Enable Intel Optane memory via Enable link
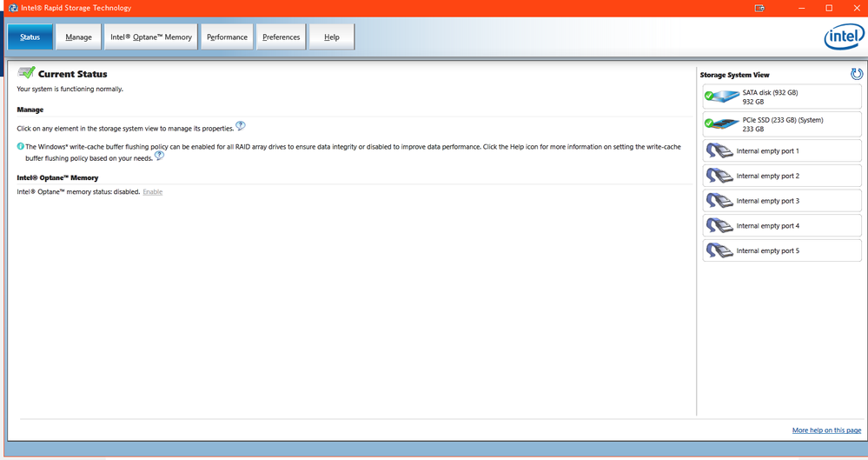This screenshot has height=460, width=868. pyautogui.click(x=153, y=192)
